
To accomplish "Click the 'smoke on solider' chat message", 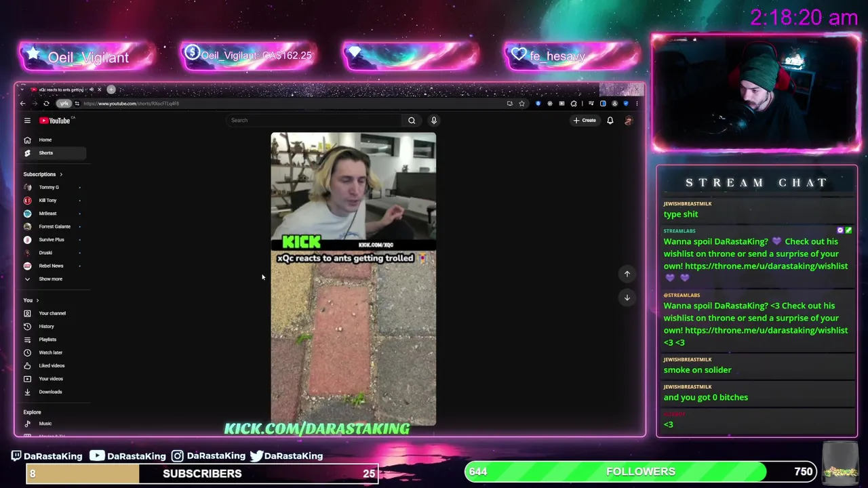I will pyautogui.click(x=697, y=370).
